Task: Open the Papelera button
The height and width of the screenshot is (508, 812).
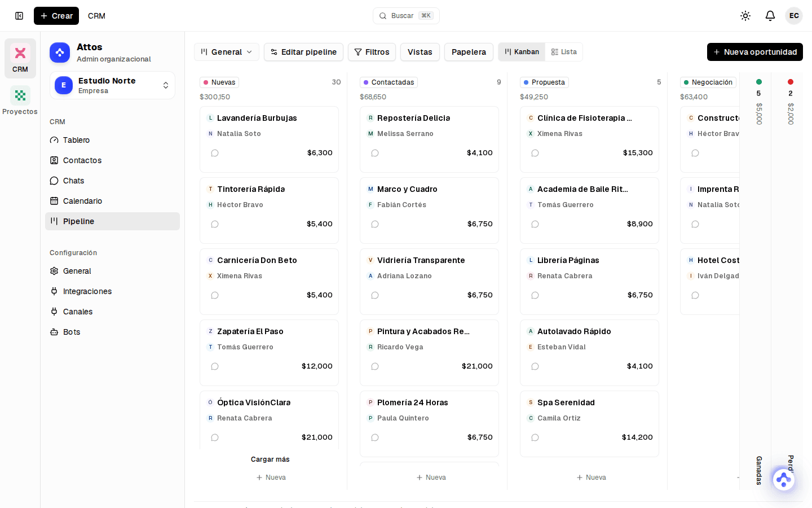Action: 469,52
